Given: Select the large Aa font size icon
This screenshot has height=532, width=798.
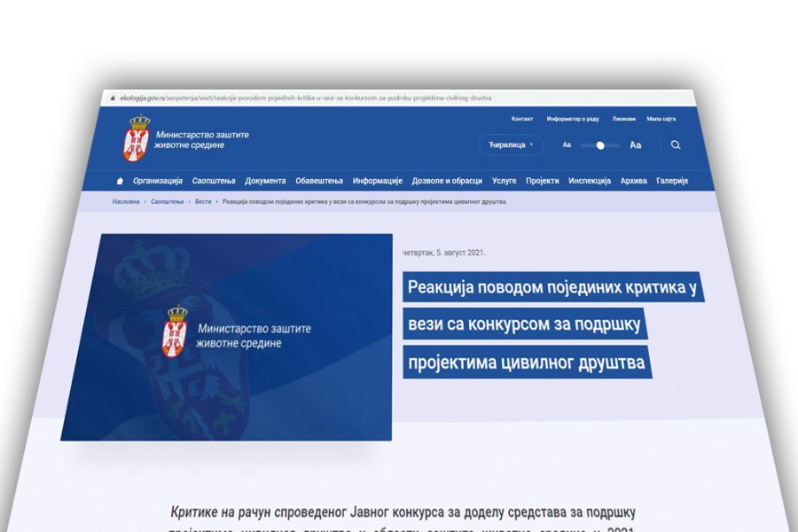Looking at the screenshot, I should [x=635, y=145].
